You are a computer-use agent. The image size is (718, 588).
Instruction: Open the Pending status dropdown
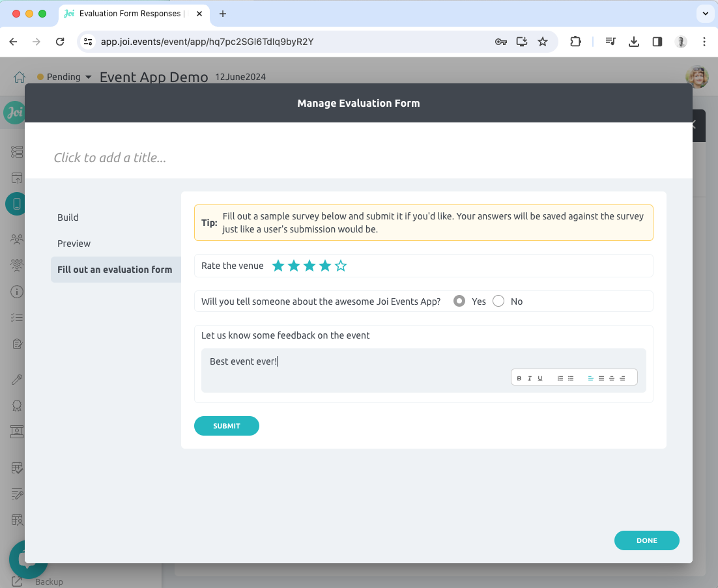65,77
